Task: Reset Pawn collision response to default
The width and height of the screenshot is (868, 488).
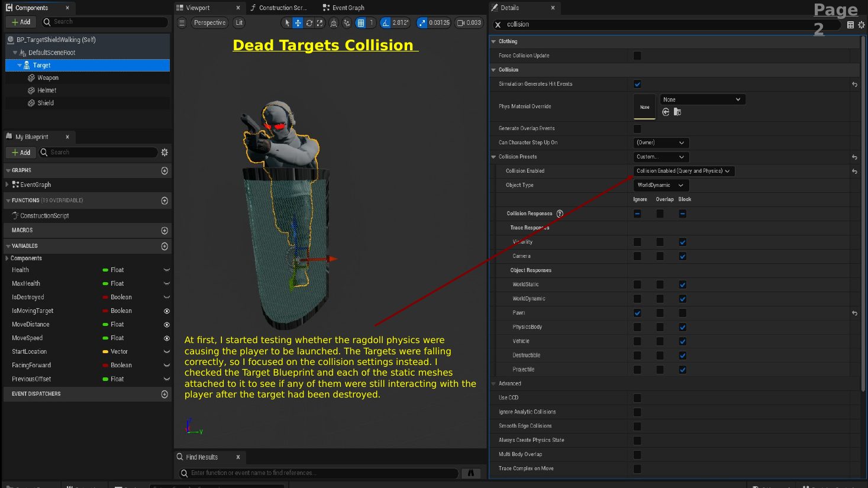Action: [854, 313]
